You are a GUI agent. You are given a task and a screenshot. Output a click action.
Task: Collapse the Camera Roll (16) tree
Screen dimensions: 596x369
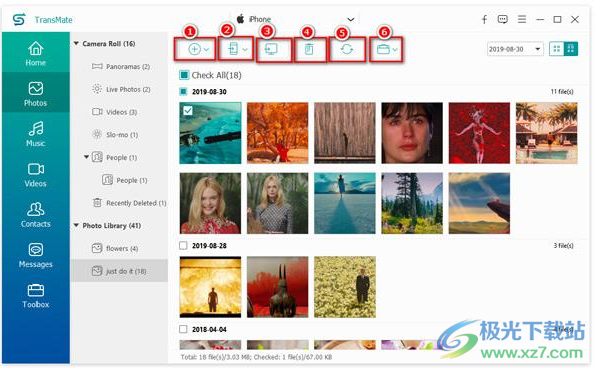point(76,44)
